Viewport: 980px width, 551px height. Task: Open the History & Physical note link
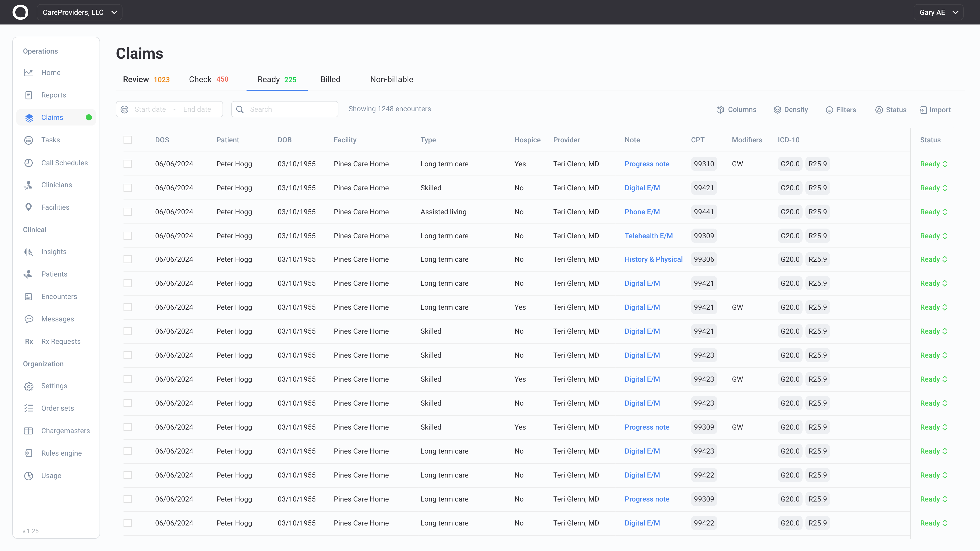[x=654, y=259]
